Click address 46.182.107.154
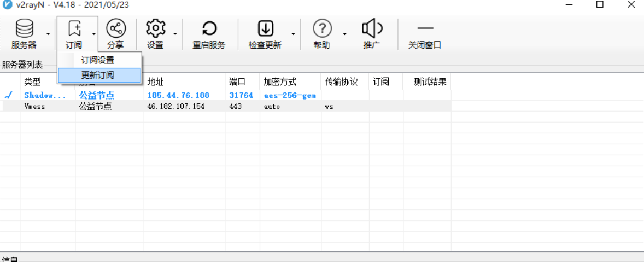The image size is (644, 262). (176, 106)
